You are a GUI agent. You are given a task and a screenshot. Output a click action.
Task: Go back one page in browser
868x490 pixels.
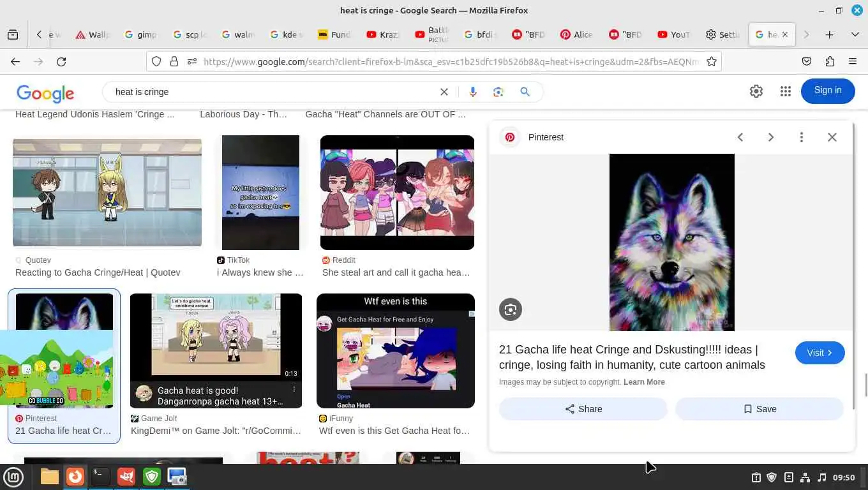[x=15, y=61]
